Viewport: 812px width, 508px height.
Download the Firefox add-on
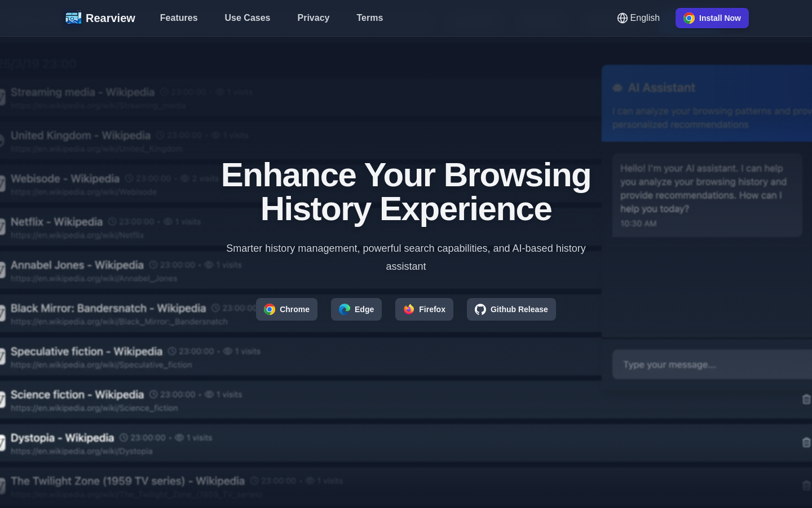pos(424,309)
